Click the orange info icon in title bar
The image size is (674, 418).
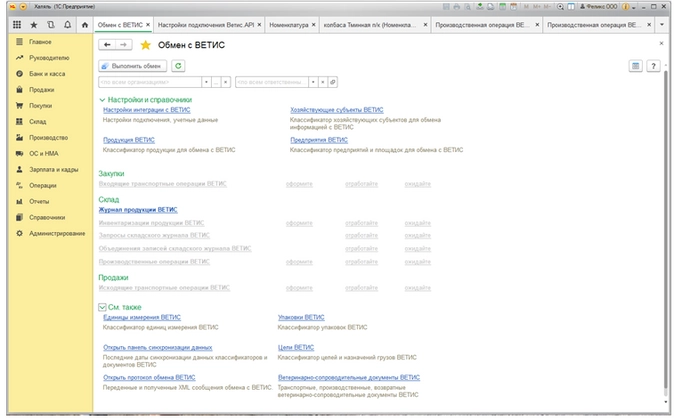626,7
